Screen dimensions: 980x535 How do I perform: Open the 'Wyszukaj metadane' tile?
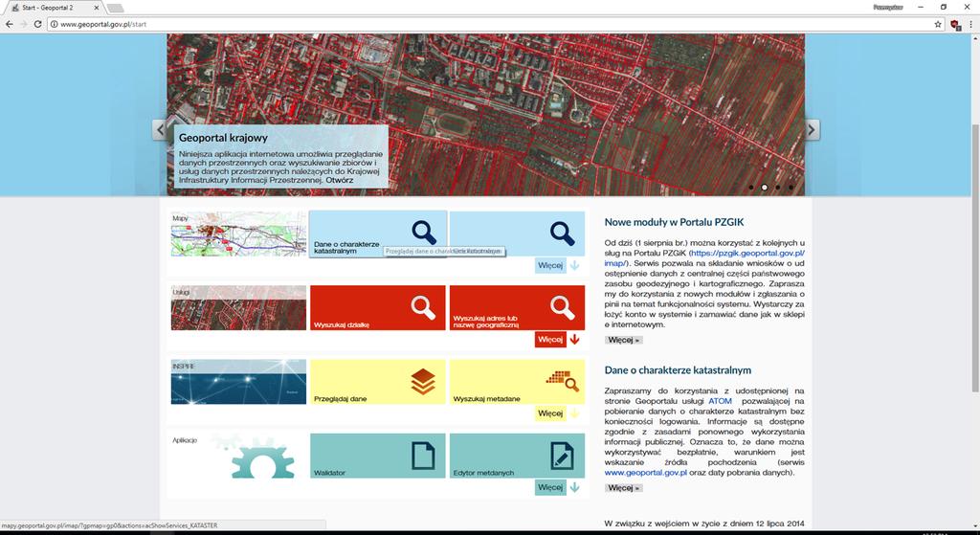click(517, 382)
